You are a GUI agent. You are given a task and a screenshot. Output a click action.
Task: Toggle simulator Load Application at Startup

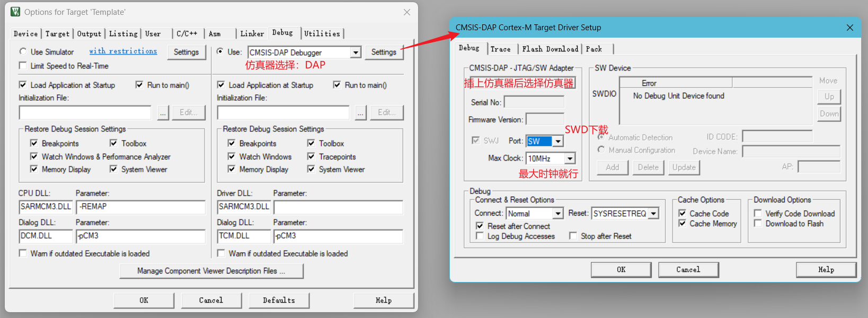coord(23,85)
